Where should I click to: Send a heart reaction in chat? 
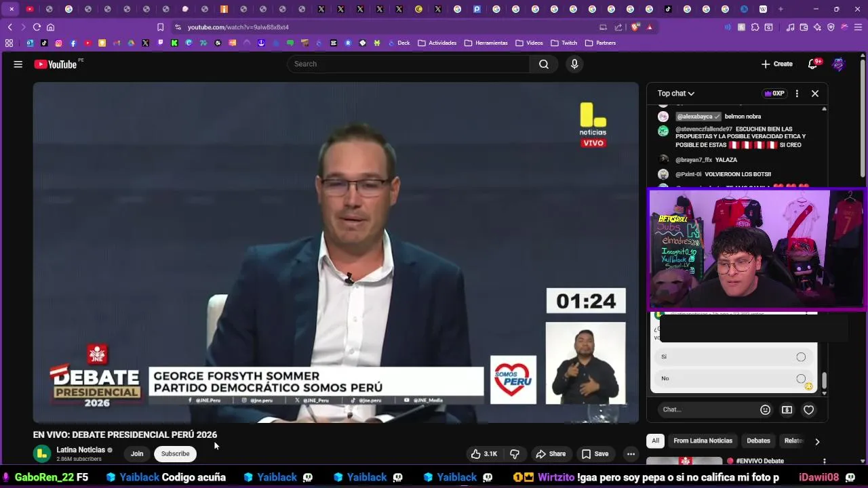pos(808,409)
